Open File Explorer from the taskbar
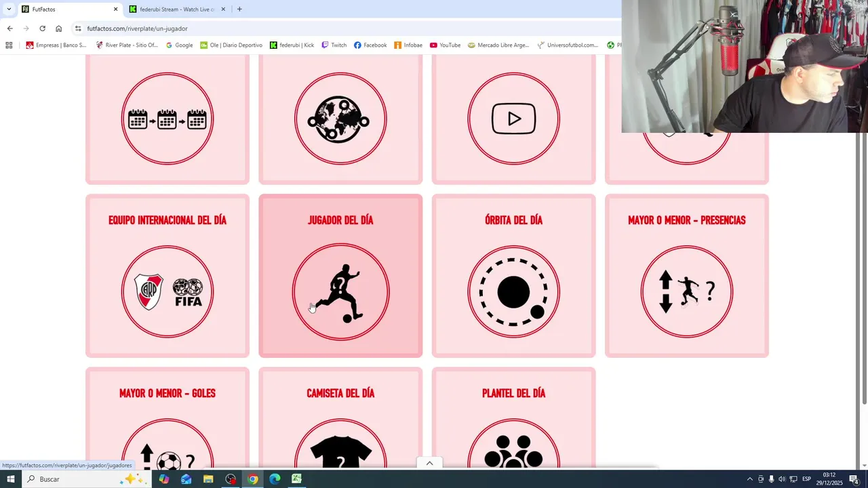The height and width of the screenshot is (488, 868). 208,479
